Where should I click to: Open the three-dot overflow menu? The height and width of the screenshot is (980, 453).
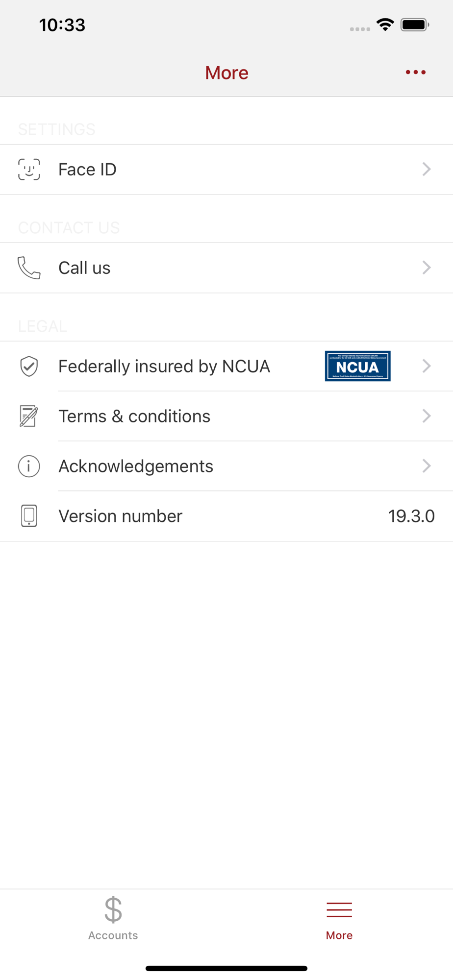[x=415, y=73]
